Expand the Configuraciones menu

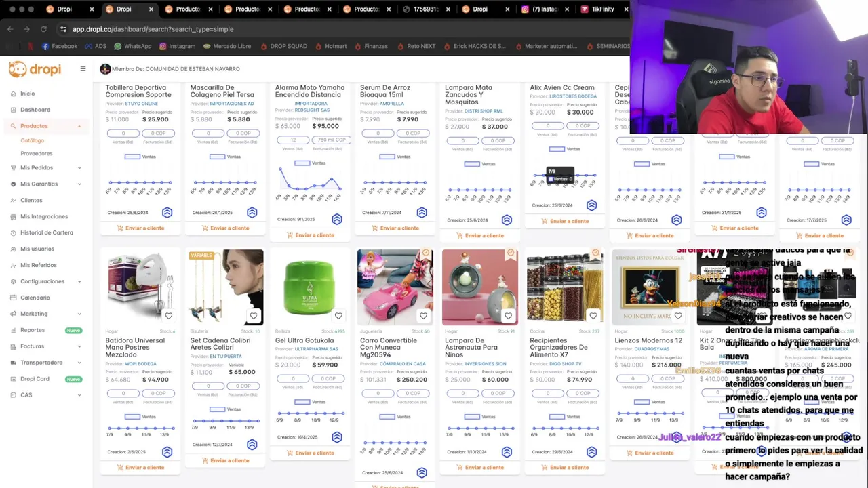[x=79, y=281]
